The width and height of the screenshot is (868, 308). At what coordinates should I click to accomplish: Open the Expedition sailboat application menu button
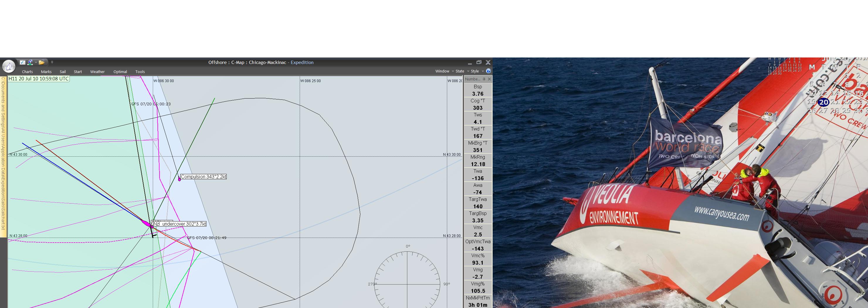pos(9,66)
